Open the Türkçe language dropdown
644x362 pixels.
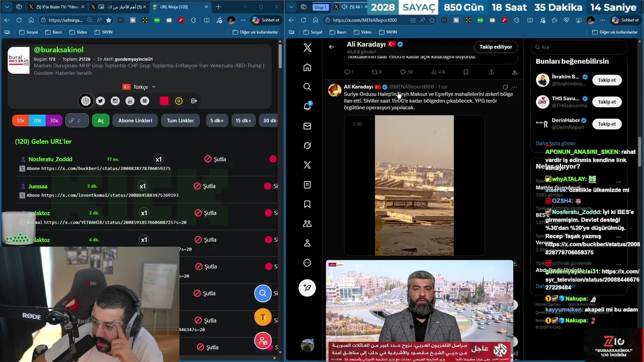[x=139, y=87]
